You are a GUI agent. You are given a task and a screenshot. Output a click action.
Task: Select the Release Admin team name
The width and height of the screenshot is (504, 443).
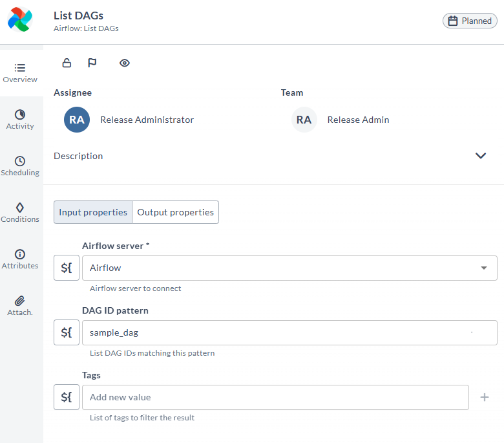[358, 120]
